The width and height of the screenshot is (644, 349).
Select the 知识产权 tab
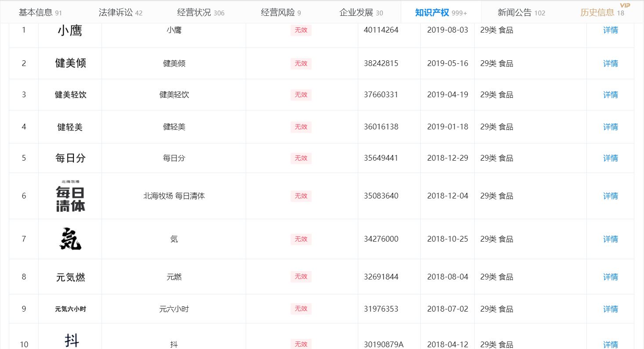tap(441, 12)
